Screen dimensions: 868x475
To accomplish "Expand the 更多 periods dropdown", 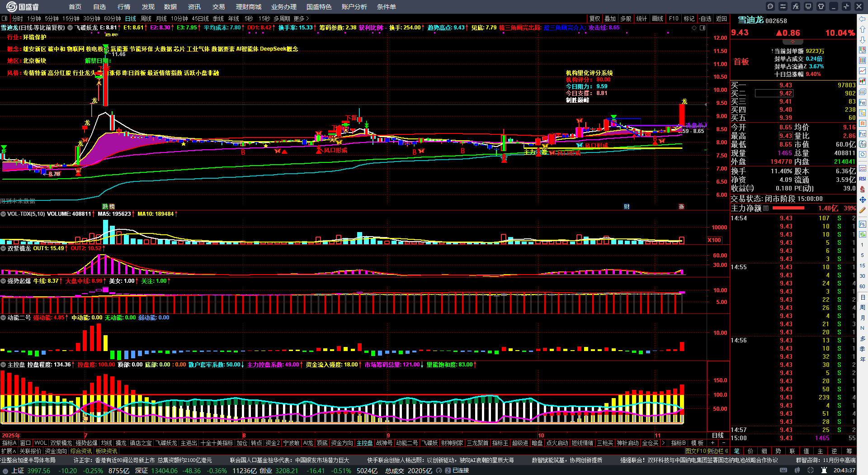I will (301, 19).
